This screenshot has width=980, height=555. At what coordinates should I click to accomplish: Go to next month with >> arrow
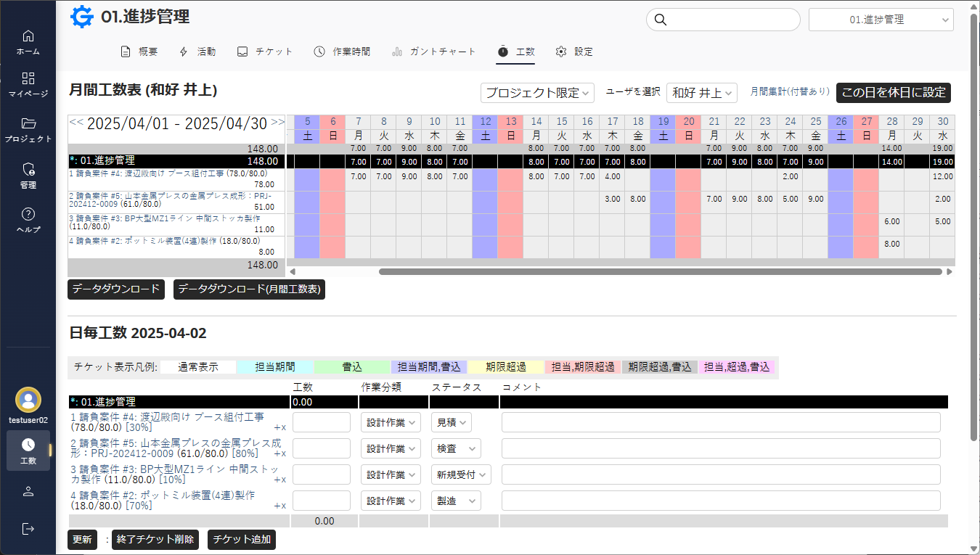click(x=277, y=123)
